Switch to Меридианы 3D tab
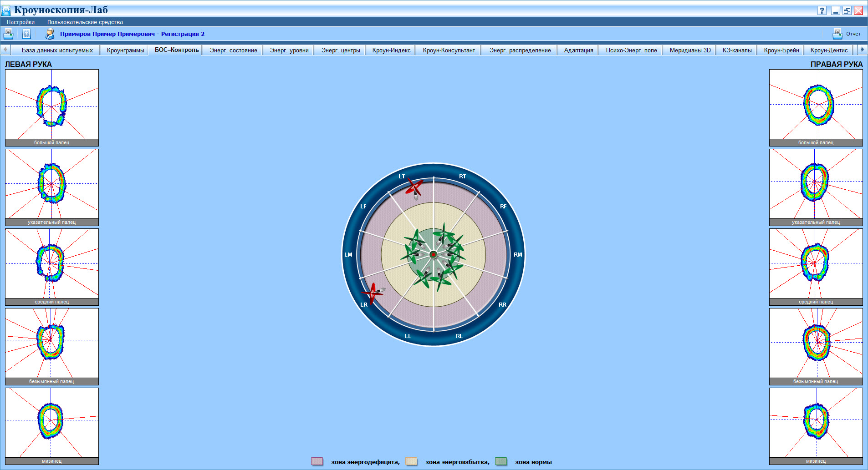The width and height of the screenshot is (868, 470). pyautogui.click(x=690, y=50)
